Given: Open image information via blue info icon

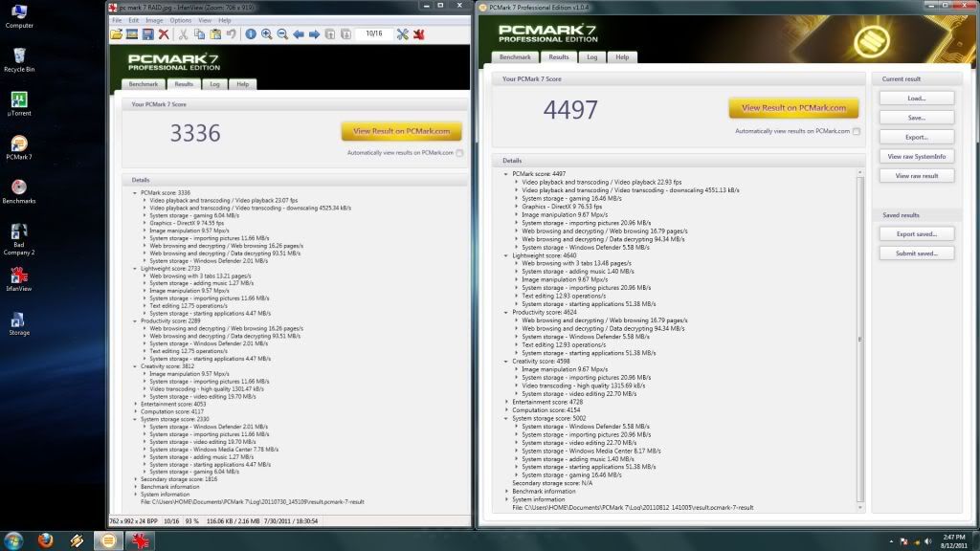Looking at the screenshot, I should tap(251, 34).
